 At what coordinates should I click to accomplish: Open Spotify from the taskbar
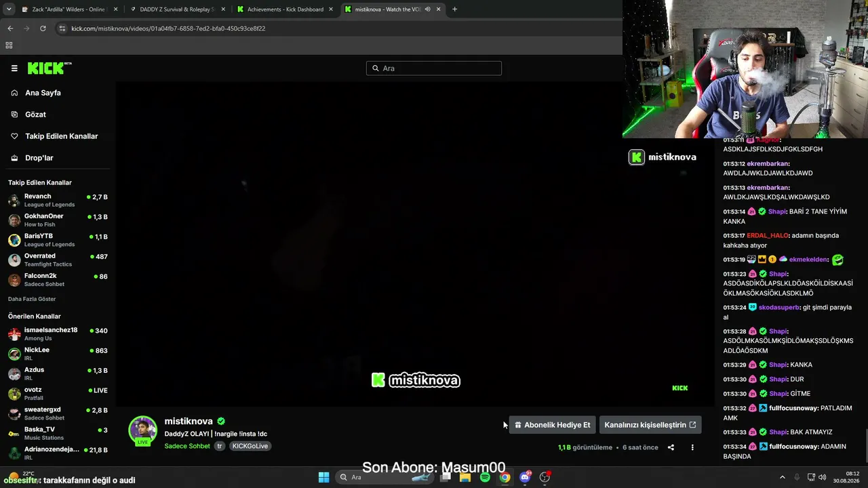pyautogui.click(x=485, y=477)
